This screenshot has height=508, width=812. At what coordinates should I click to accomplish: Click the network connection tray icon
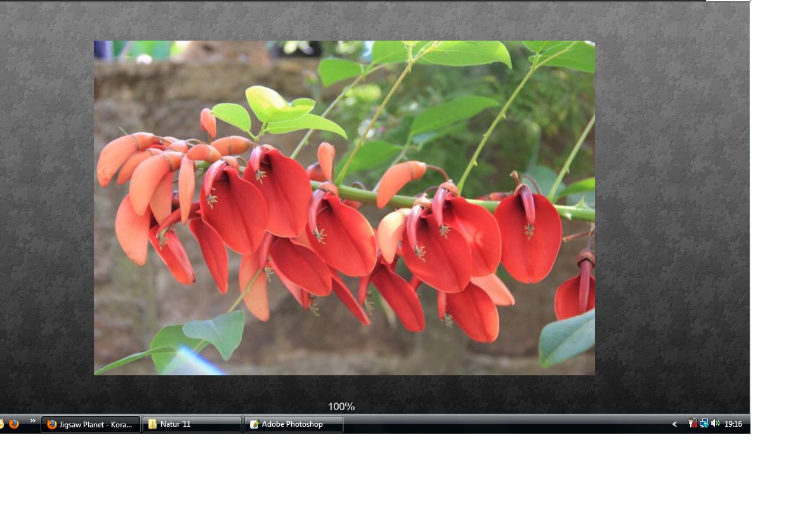[x=704, y=424]
